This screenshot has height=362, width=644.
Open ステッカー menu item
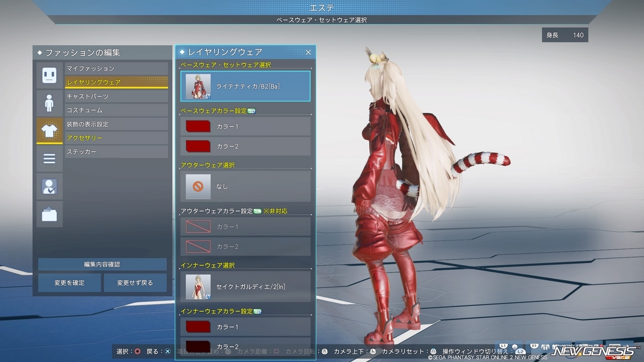point(116,152)
